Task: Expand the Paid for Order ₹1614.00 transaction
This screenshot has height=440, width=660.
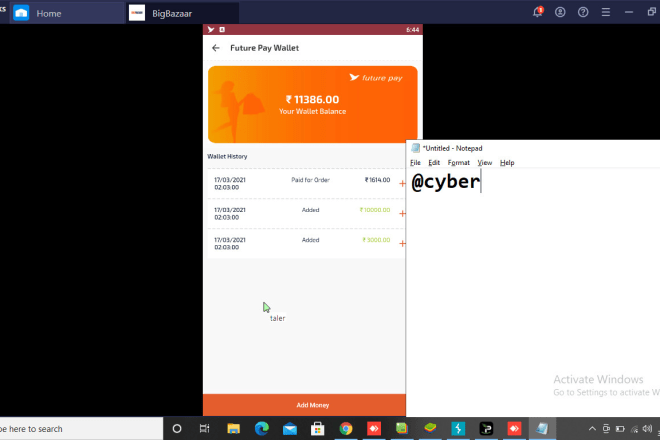Action: click(402, 183)
